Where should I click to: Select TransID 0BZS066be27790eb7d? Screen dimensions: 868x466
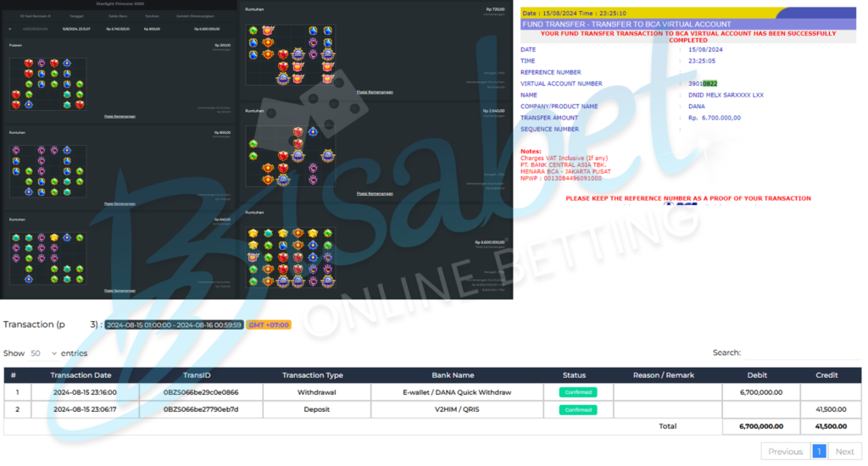tap(201, 409)
